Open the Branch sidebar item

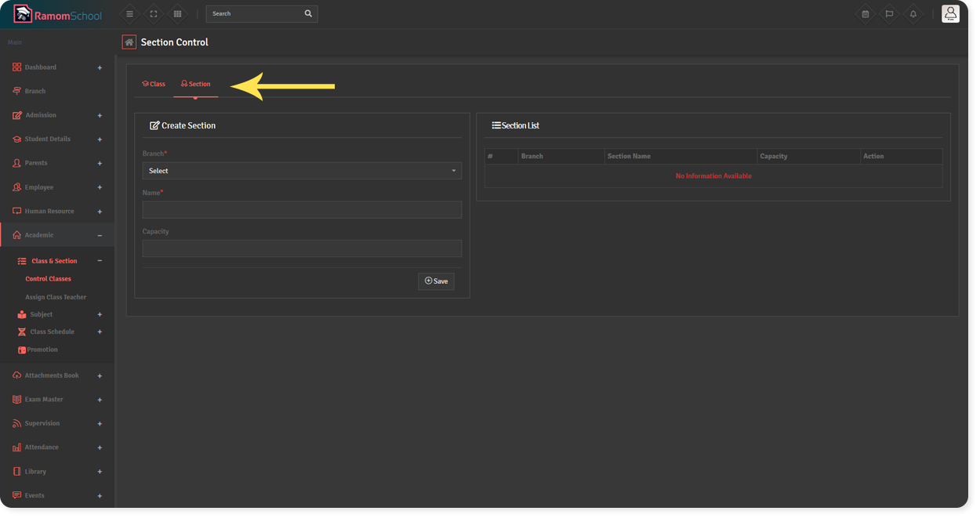coord(35,91)
